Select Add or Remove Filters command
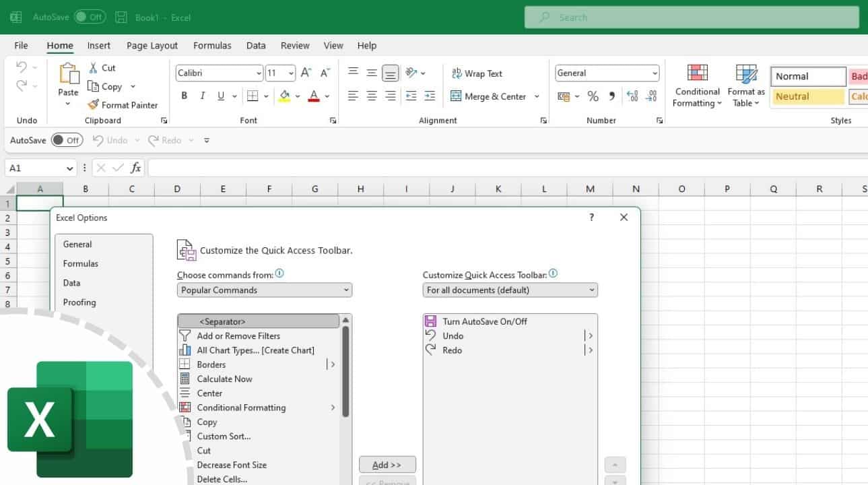Screen dimensions: 868x485 pyautogui.click(x=238, y=336)
